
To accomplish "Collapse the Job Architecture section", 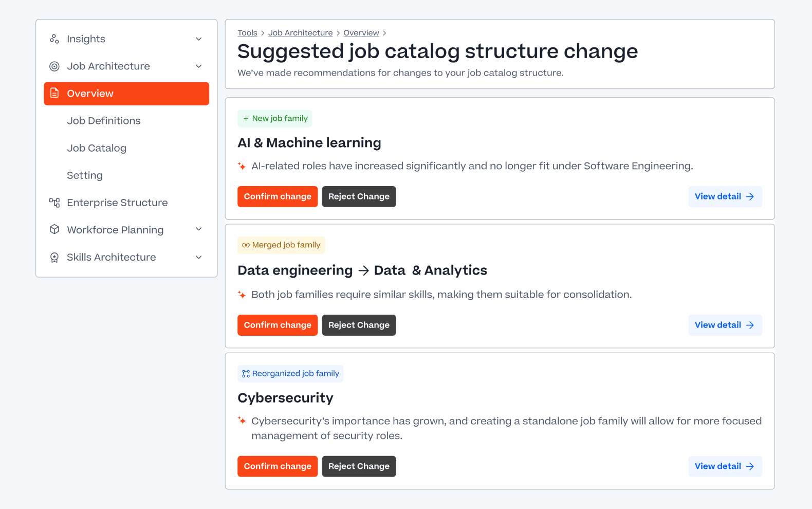I will 198,66.
